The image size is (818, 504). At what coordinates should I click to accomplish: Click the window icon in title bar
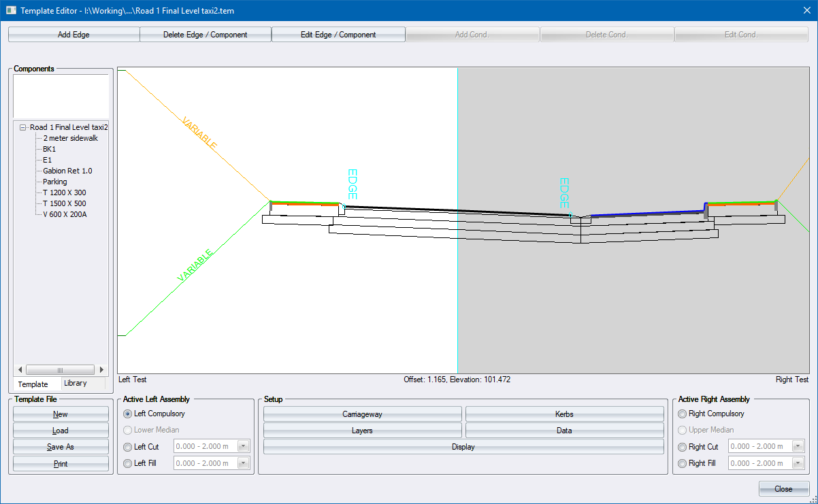click(x=11, y=10)
